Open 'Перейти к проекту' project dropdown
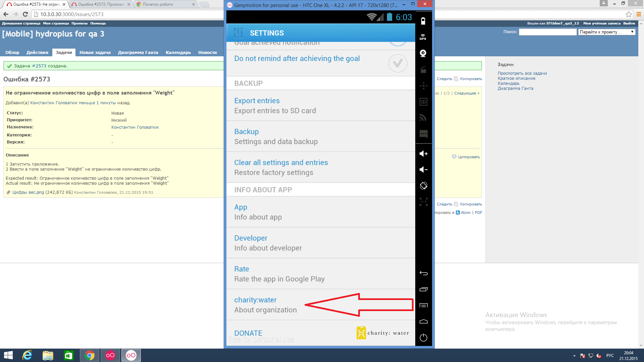This screenshot has width=644, height=362. click(x=606, y=32)
